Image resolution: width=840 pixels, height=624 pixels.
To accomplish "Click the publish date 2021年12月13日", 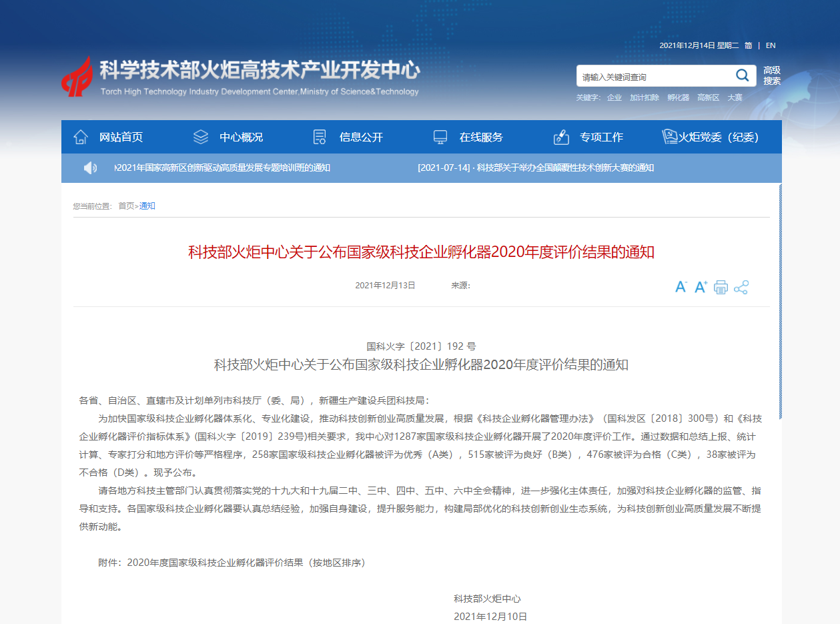I will tap(385, 286).
